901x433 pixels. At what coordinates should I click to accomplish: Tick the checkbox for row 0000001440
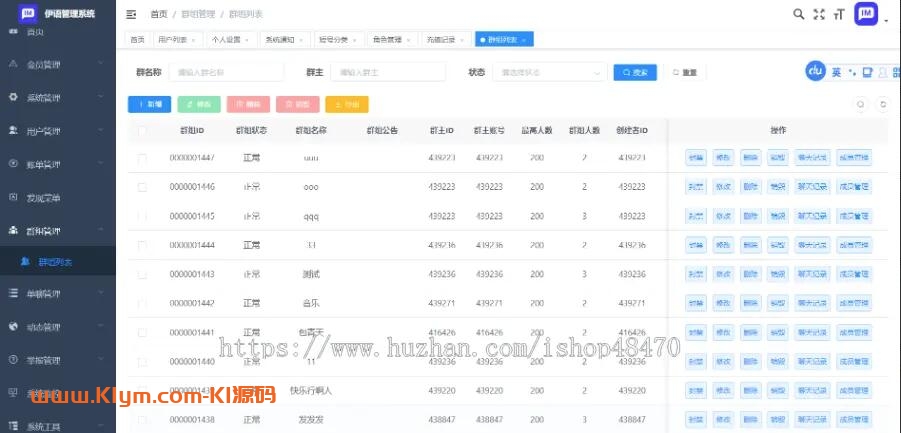[142, 362]
